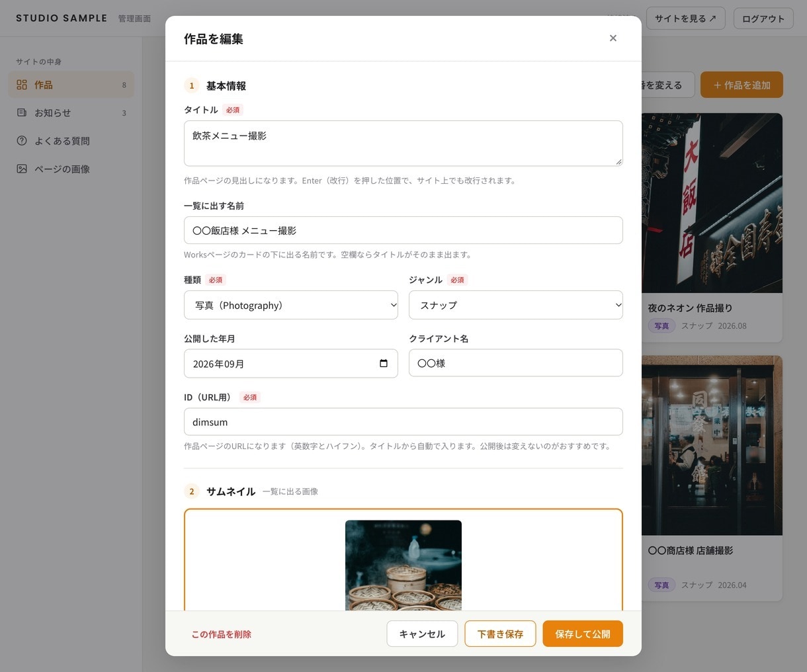Click the サイトを見る button in header
Viewport: 807px width, 672px height.
pyautogui.click(x=686, y=19)
